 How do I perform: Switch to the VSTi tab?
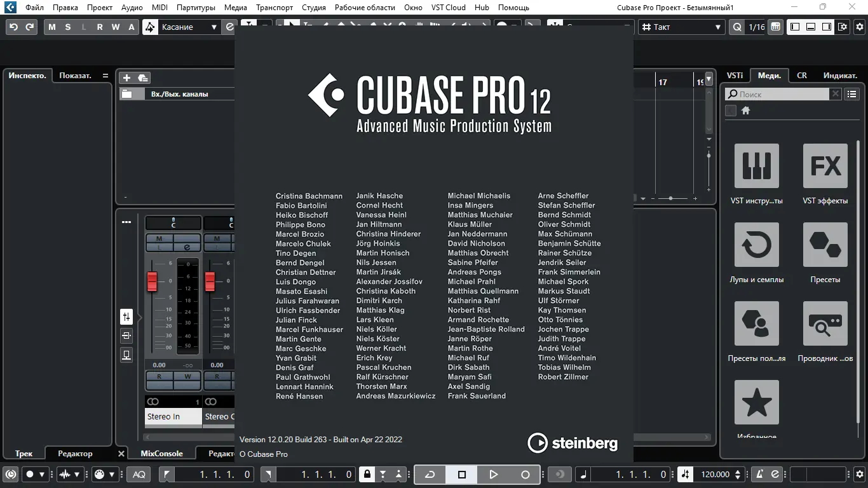[735, 75]
